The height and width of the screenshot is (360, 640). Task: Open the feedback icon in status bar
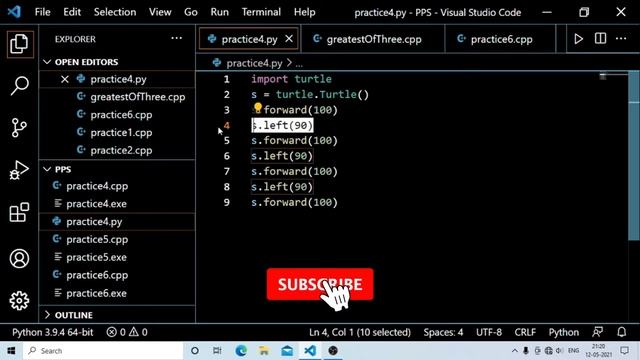(597, 332)
